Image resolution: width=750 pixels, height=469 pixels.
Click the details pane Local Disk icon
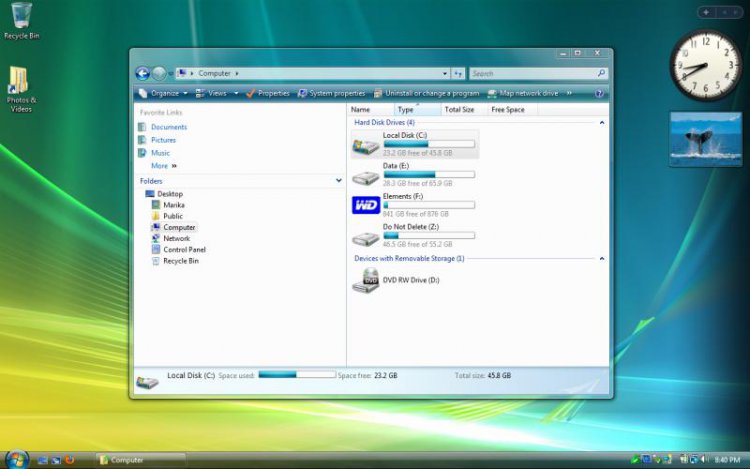click(x=147, y=382)
